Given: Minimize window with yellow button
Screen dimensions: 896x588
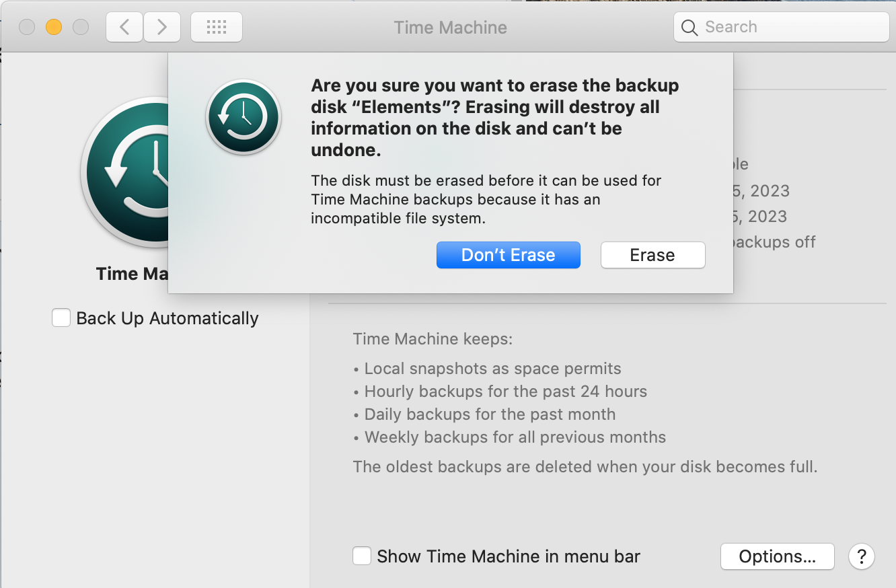Looking at the screenshot, I should pyautogui.click(x=54, y=27).
